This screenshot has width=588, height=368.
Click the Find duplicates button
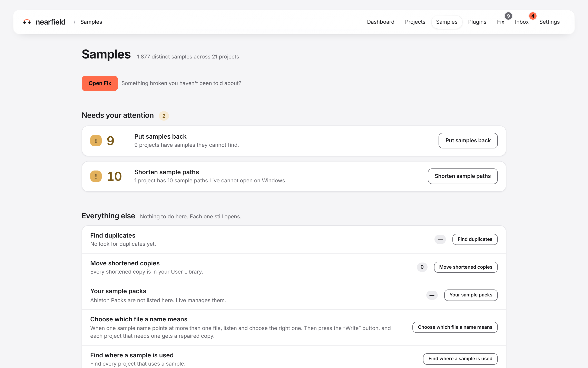(x=475, y=239)
